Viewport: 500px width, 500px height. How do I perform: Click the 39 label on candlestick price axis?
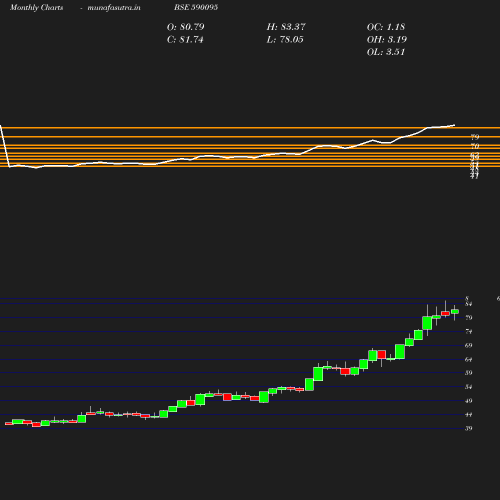(469, 428)
